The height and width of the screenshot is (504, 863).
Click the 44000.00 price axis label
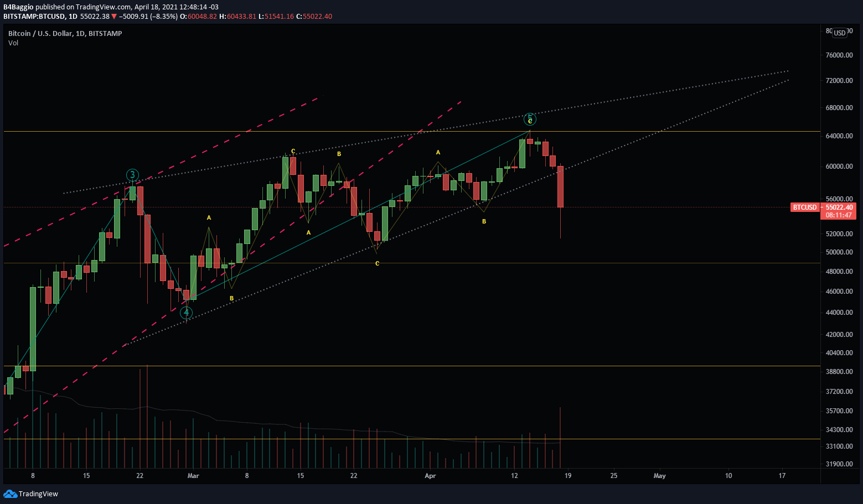pos(839,313)
